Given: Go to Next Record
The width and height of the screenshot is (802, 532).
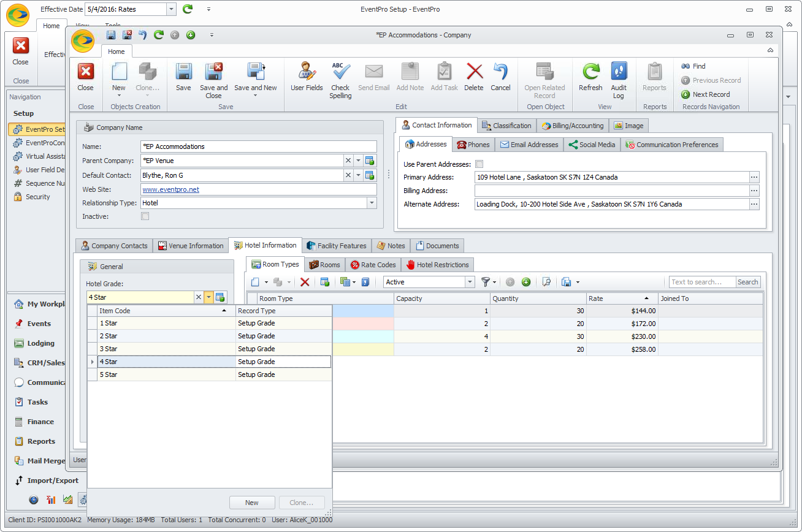Looking at the screenshot, I should (x=705, y=94).
